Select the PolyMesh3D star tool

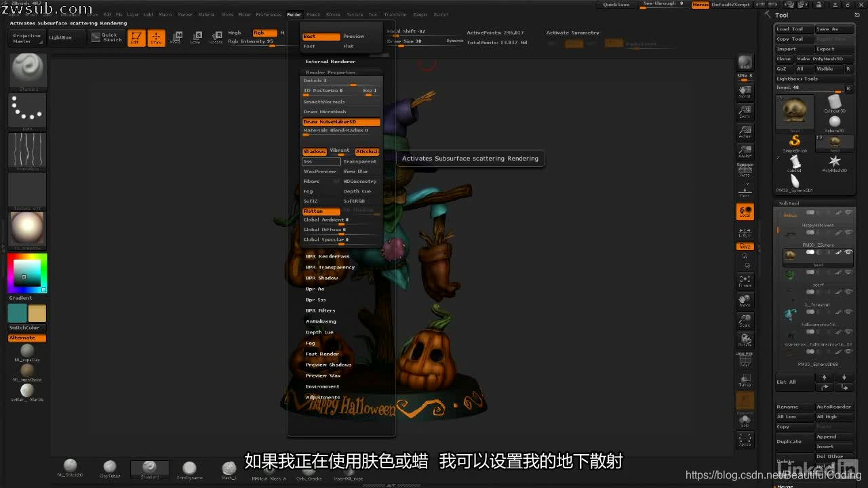click(x=835, y=162)
